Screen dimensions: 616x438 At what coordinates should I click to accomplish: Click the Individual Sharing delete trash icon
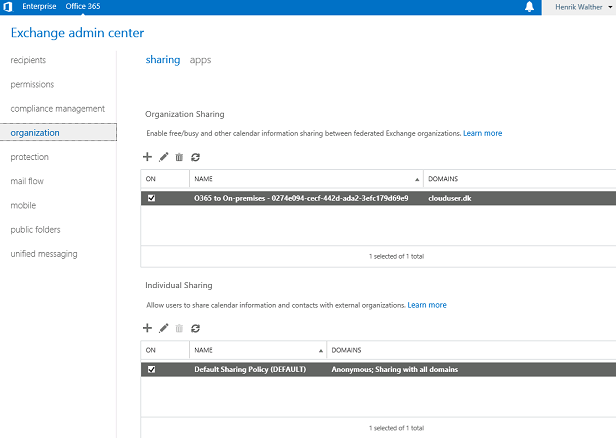[x=179, y=328]
